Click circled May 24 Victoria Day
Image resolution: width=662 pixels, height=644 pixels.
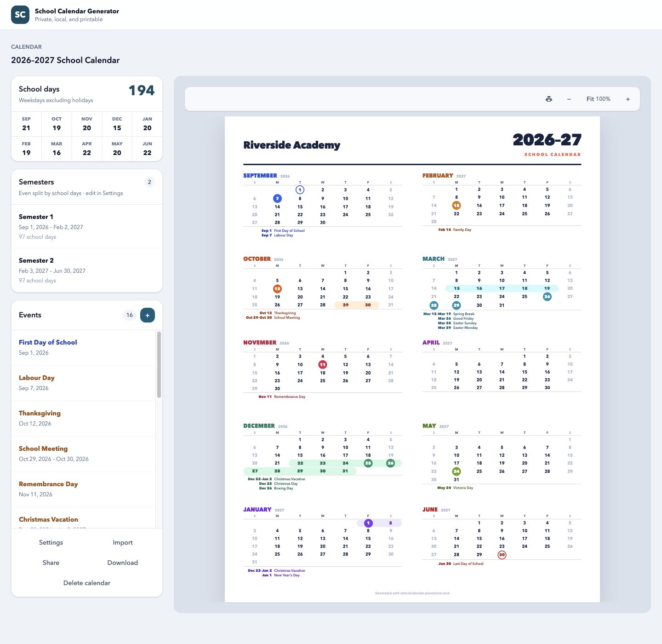click(457, 471)
